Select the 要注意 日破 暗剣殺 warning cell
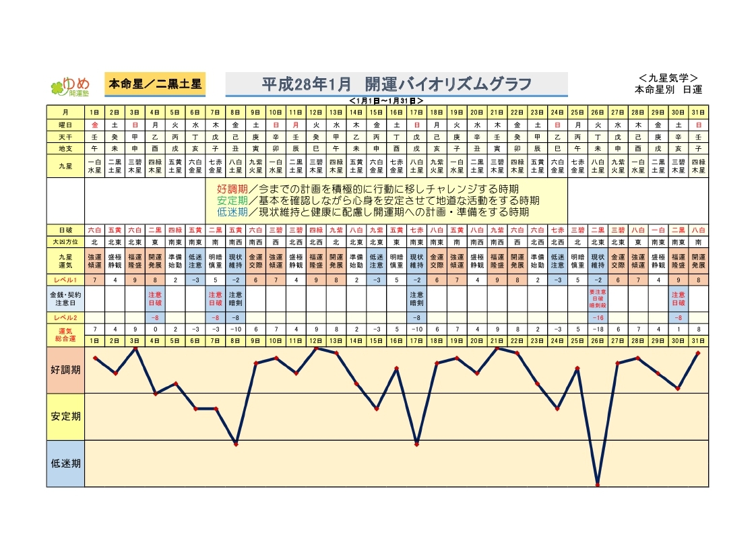 [597, 298]
